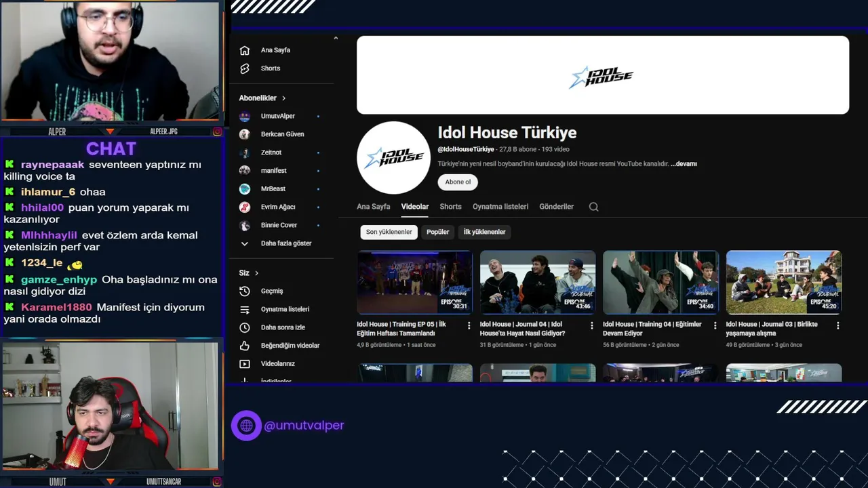This screenshot has width=868, height=488.
Task: Switch to the Ana Sayfa channel tab
Action: (374, 207)
